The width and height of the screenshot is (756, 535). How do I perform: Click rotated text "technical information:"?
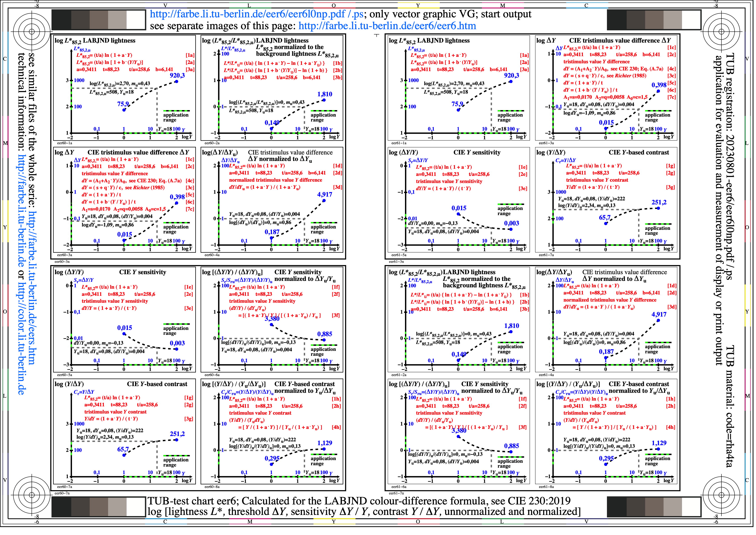click(x=21, y=103)
